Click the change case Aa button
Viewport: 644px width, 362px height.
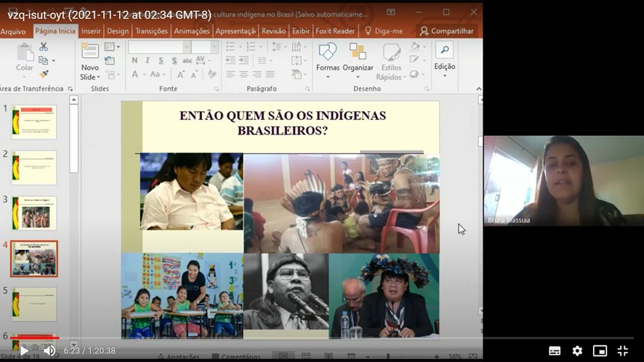click(x=155, y=74)
